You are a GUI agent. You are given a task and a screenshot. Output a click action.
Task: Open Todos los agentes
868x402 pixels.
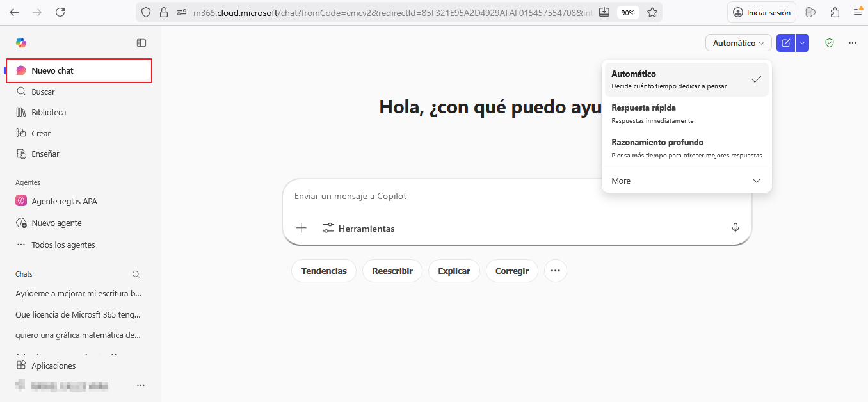79,245
